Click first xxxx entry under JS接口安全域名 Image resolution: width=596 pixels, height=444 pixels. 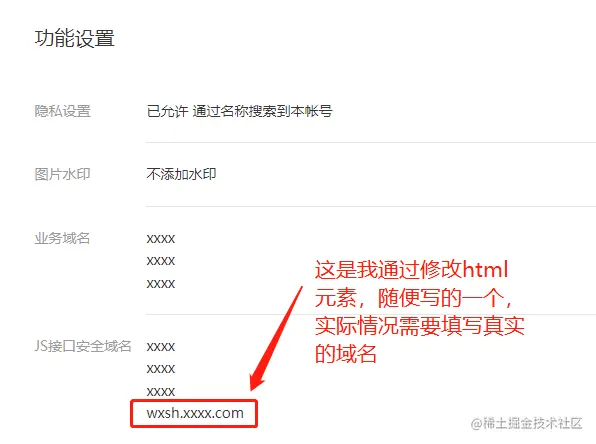coord(161,347)
